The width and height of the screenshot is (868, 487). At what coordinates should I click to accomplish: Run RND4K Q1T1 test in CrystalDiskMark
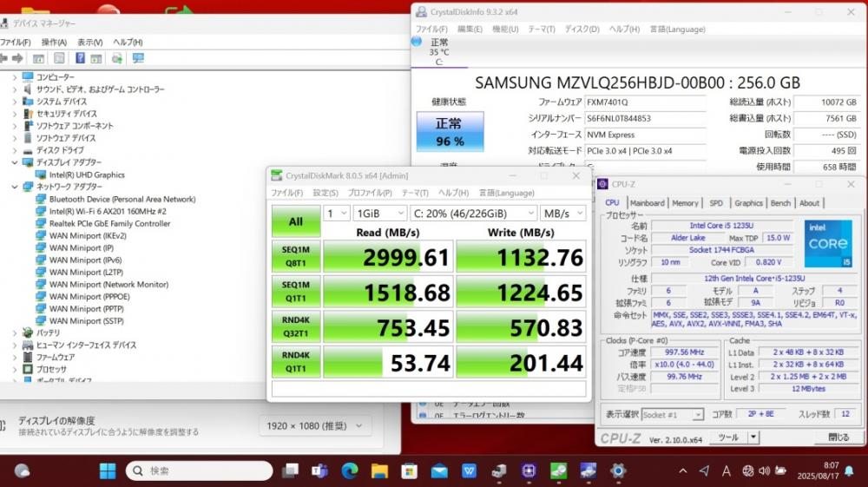click(x=296, y=361)
